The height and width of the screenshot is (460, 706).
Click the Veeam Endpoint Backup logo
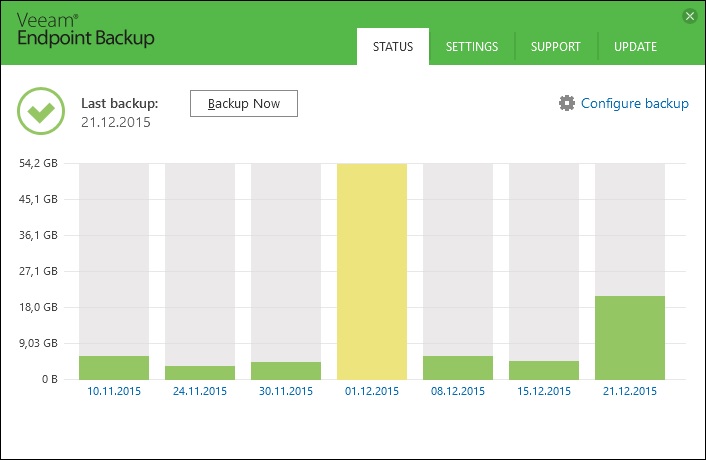point(86,30)
